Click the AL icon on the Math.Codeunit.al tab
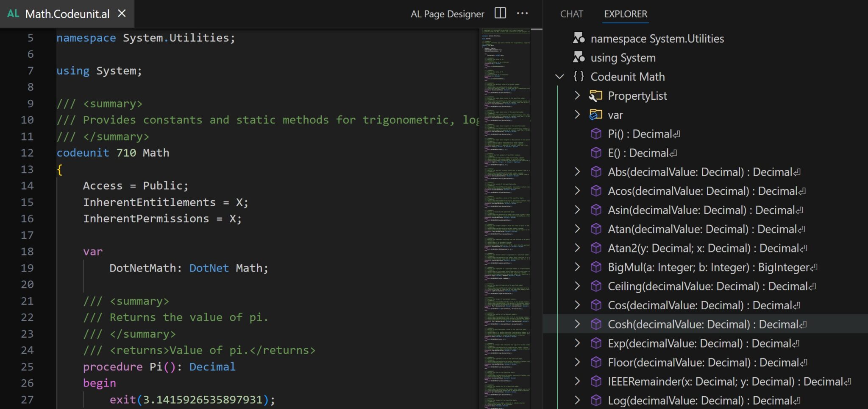 click(x=13, y=13)
